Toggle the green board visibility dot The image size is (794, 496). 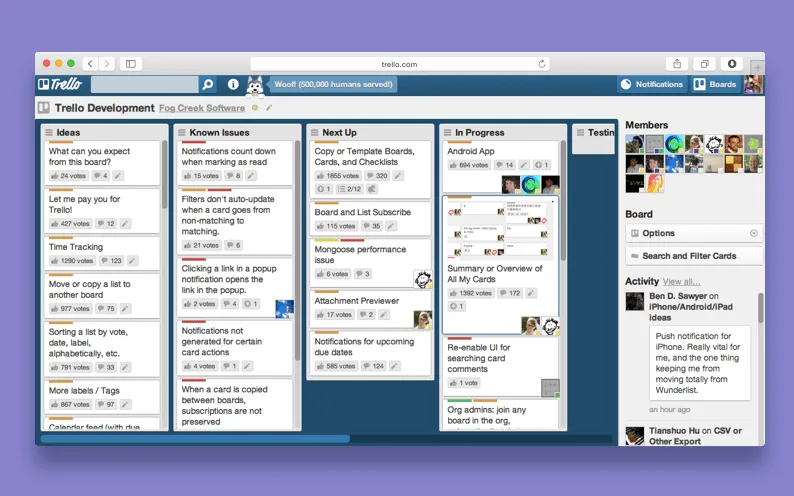point(255,108)
